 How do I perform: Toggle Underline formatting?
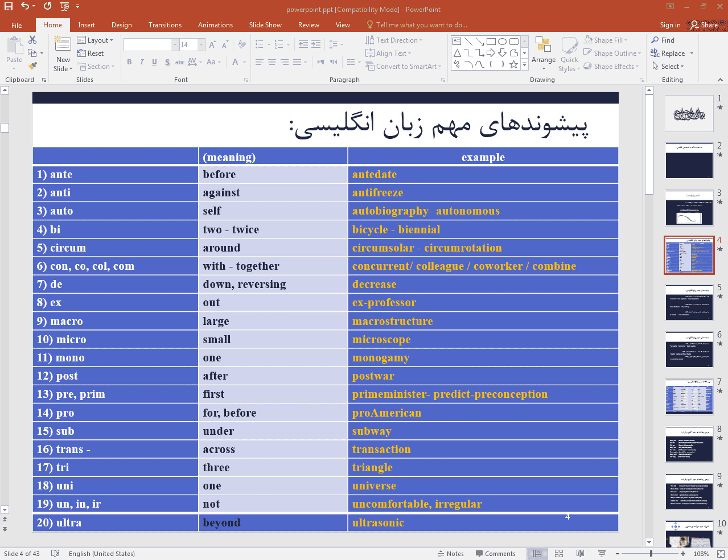tap(154, 62)
